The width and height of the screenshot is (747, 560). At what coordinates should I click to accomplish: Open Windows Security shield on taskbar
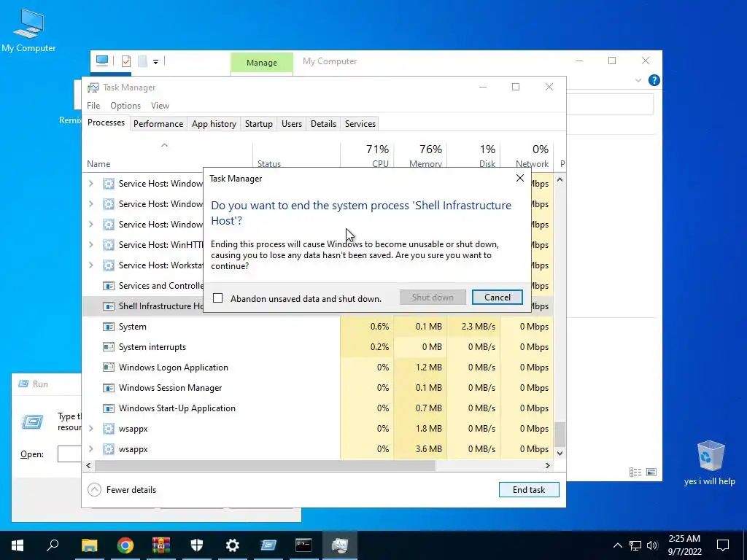[197, 545]
